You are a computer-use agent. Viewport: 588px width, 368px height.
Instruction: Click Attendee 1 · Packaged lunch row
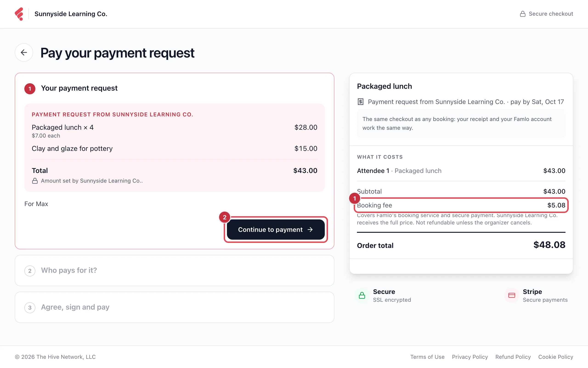click(461, 171)
